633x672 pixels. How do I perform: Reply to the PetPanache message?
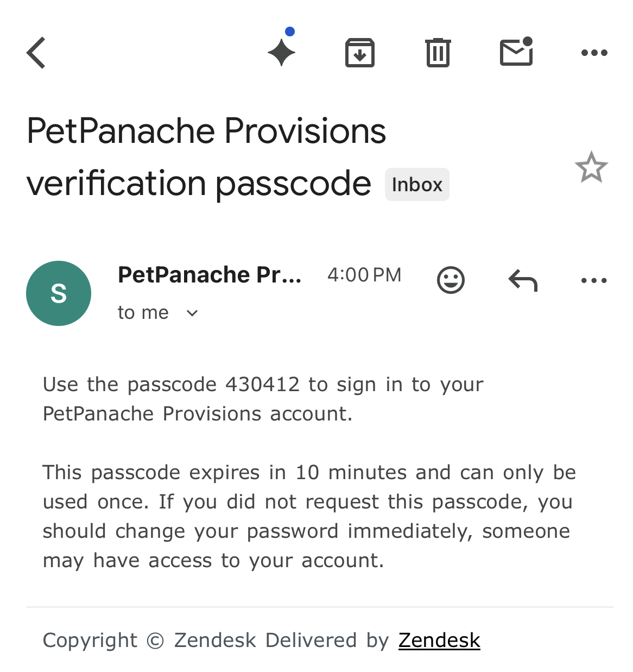tap(523, 280)
